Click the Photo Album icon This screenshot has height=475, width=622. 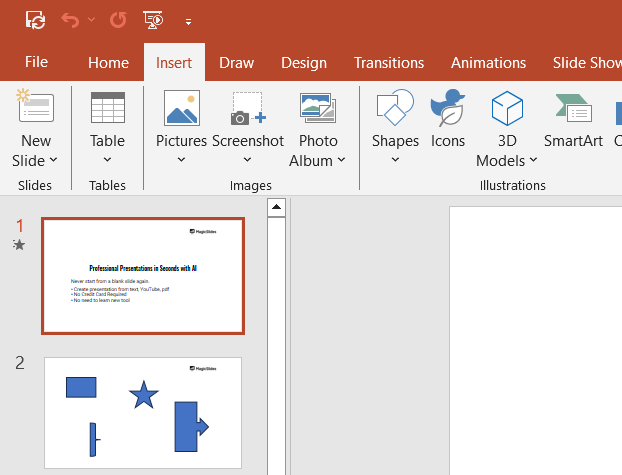(x=318, y=108)
